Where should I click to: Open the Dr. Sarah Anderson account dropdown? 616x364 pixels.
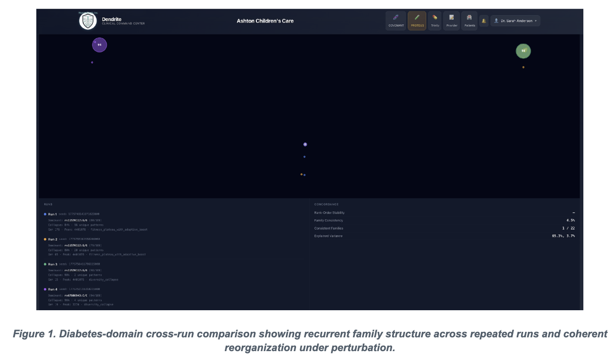[x=515, y=21]
